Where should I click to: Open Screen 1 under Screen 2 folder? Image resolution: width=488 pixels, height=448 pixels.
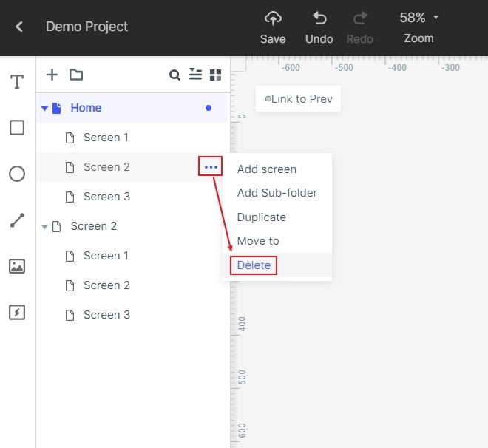(x=132, y=256)
